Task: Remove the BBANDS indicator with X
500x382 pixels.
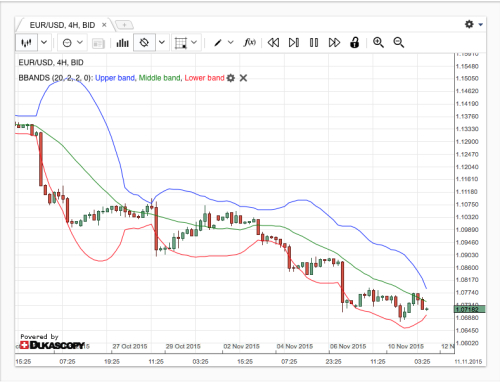Action: pyautogui.click(x=243, y=78)
